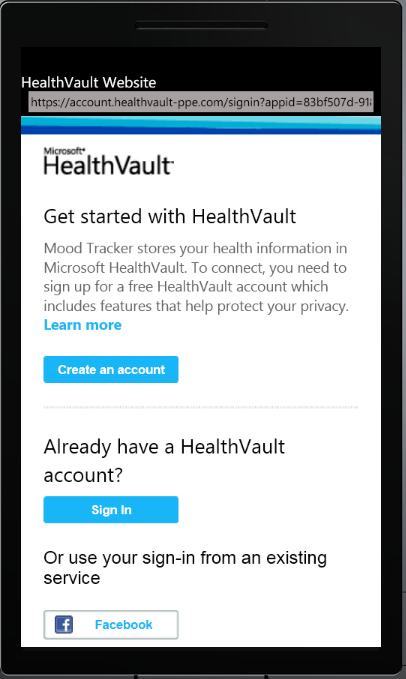Click the HealthVault logo wordmark

pyautogui.click(x=109, y=165)
